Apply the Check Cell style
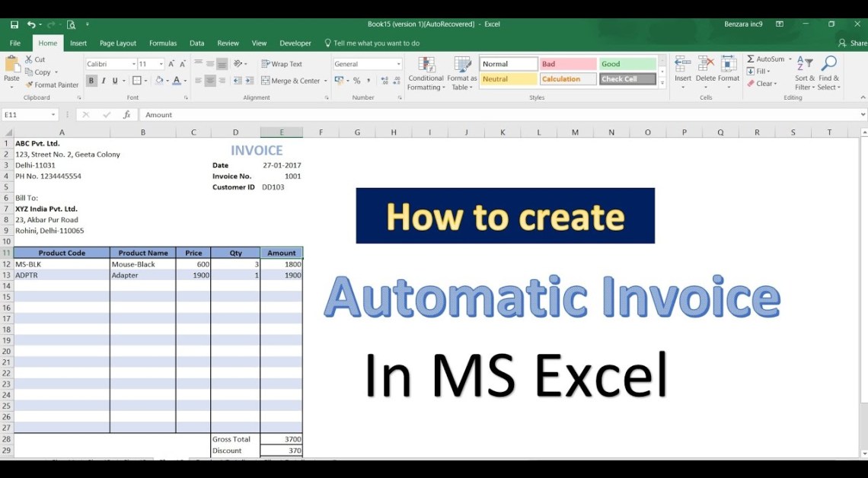Screen dimensions: 868x478 click(x=627, y=79)
